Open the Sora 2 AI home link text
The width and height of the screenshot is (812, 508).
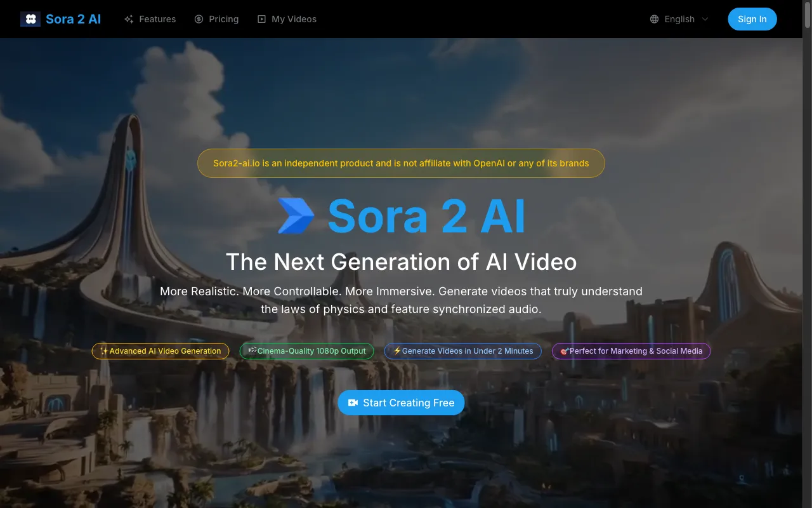point(74,19)
